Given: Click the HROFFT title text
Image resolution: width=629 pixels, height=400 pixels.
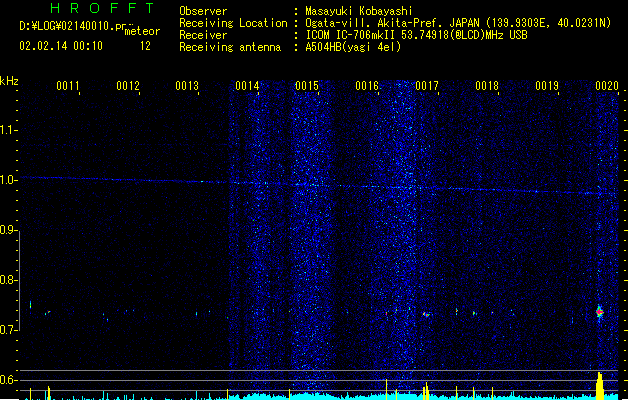Looking at the screenshot, I should [x=103, y=8].
